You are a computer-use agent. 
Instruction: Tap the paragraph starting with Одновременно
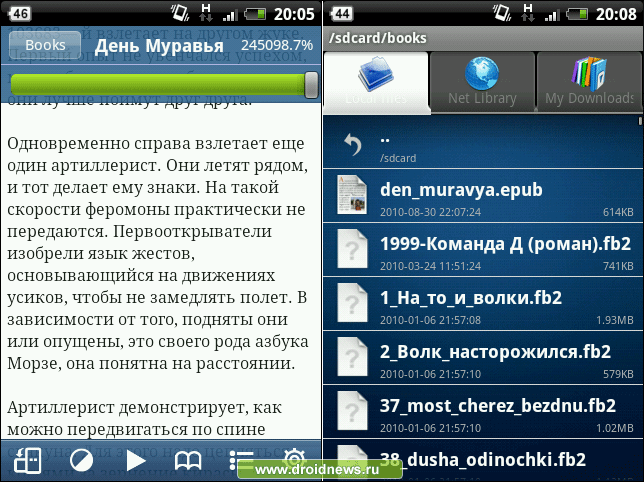coord(158,253)
